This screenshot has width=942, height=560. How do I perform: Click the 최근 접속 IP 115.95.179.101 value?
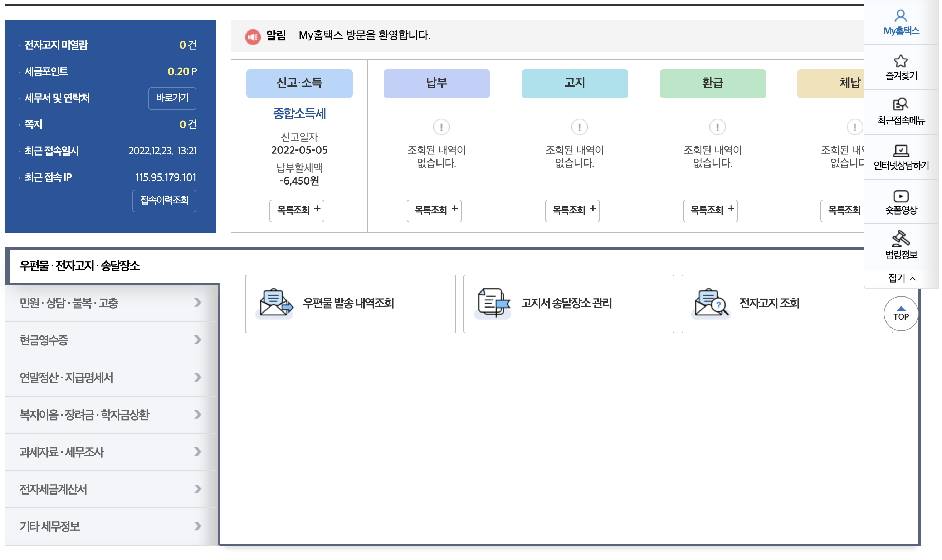166,177
